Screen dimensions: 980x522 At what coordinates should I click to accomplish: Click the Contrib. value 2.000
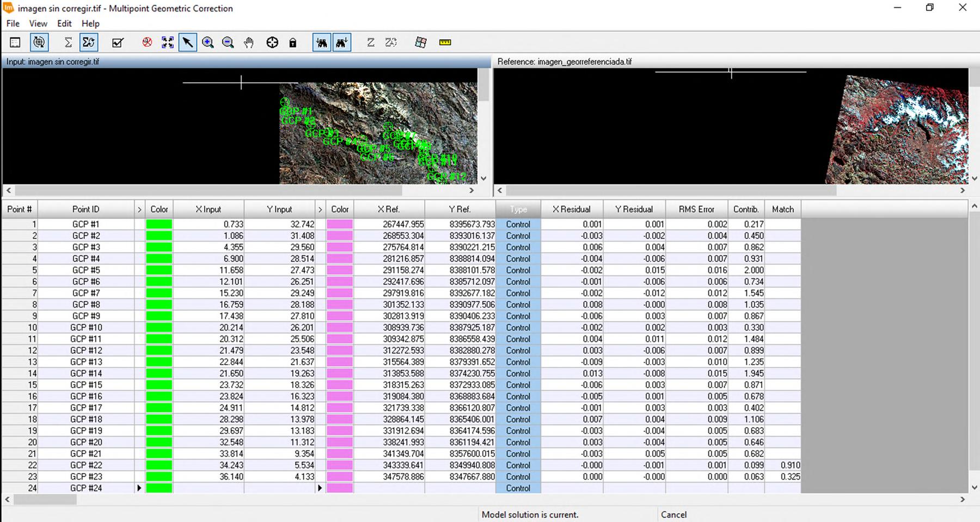point(754,270)
